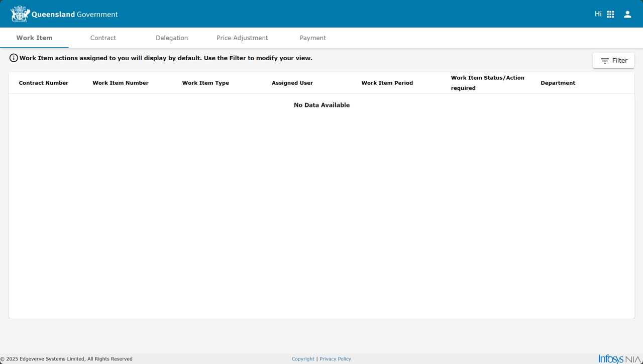Click the Work Item Type column header
This screenshot has width=643, height=364.
tap(205, 83)
